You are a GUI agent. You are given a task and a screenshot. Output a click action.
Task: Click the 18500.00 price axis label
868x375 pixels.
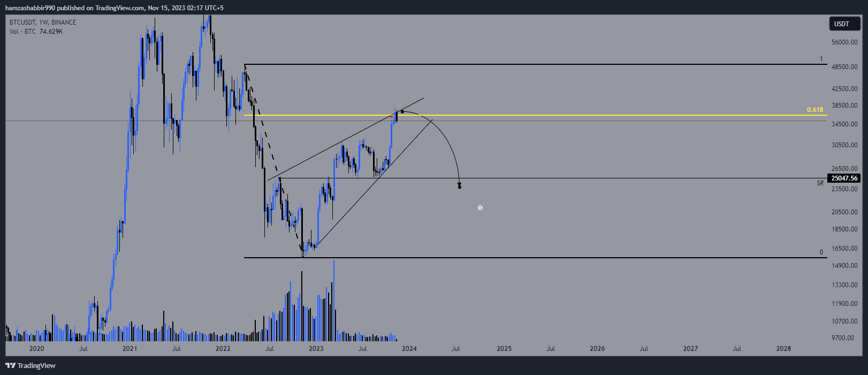coord(844,229)
